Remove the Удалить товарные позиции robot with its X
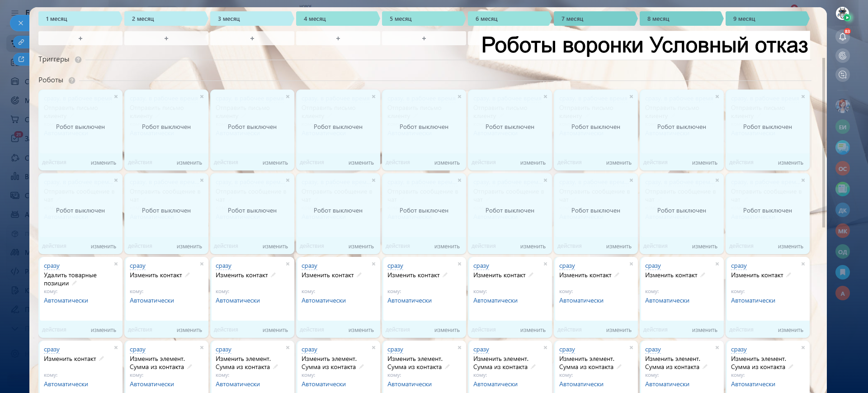The height and width of the screenshot is (393, 868). tap(116, 264)
